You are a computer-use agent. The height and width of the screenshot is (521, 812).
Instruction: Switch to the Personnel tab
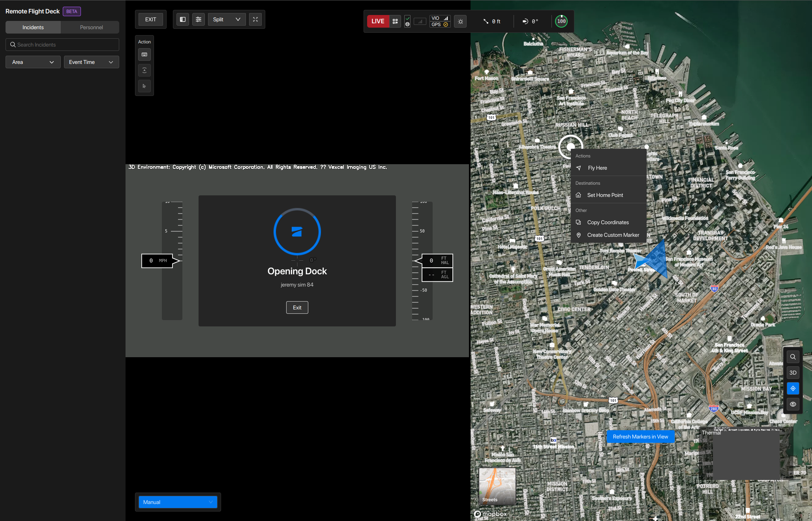(91, 27)
